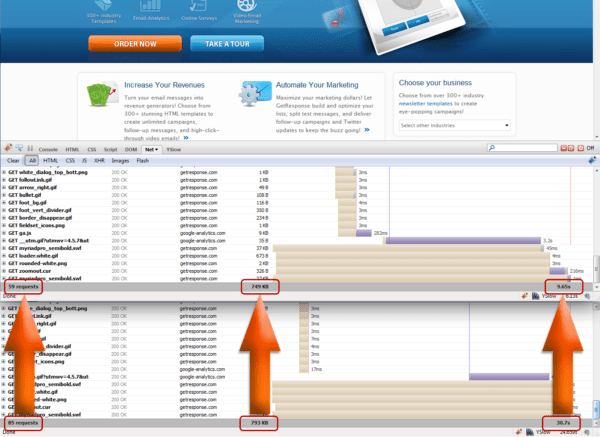Screen dimensions: 600x437
Task: Click the Automate Your Marketing gear icon
Action: point(252,93)
